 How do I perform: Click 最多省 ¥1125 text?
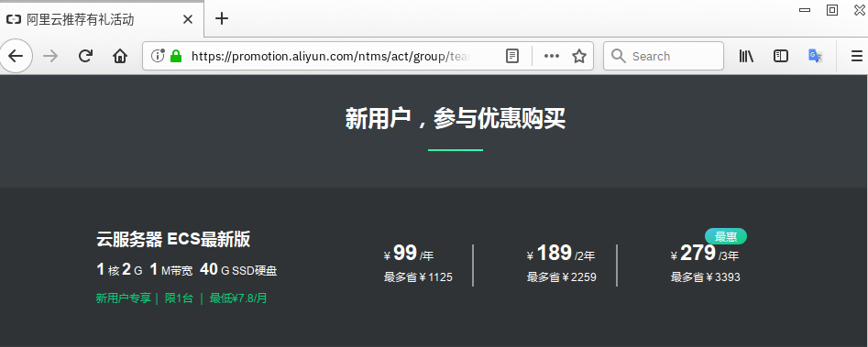(418, 277)
